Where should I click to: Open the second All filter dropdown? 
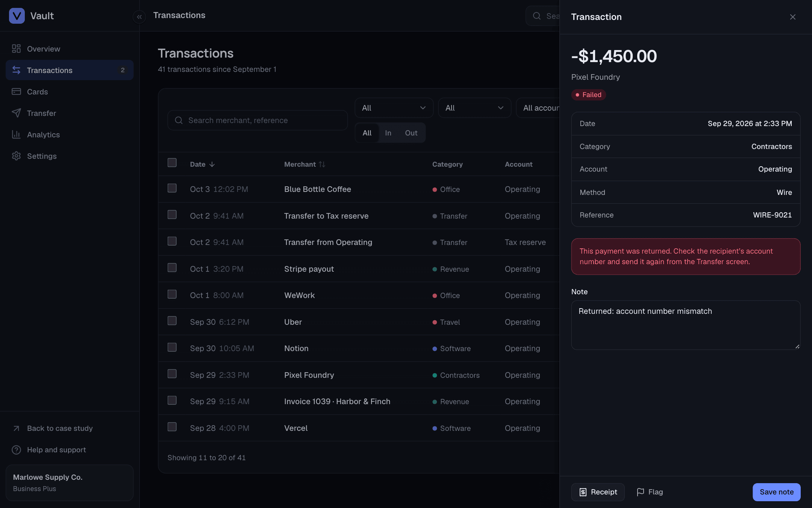coord(475,108)
